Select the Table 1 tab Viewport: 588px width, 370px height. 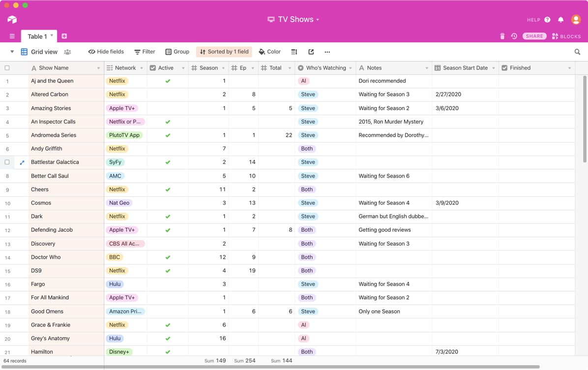[x=37, y=36]
